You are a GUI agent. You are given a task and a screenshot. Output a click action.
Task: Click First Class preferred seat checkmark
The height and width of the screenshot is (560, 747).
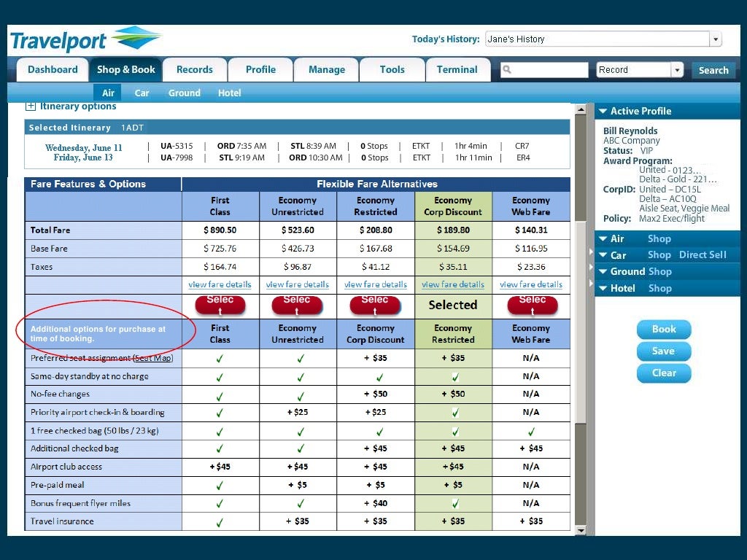click(x=220, y=359)
